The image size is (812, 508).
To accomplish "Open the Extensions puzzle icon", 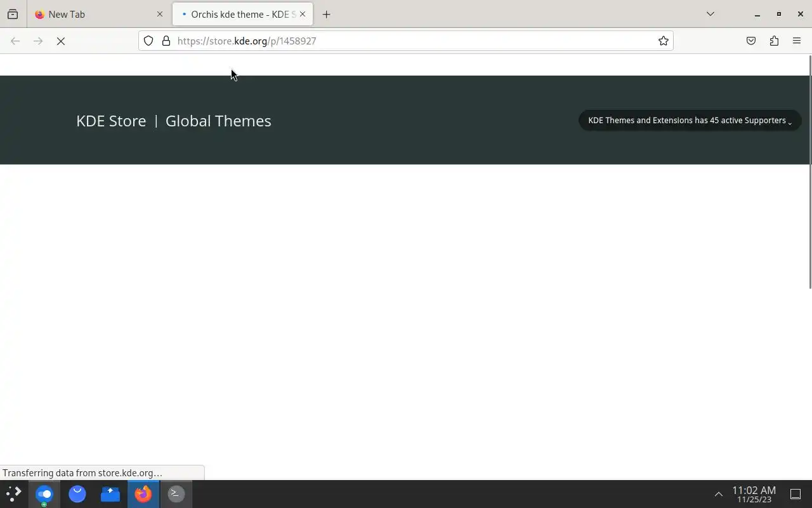I will pos(774,41).
